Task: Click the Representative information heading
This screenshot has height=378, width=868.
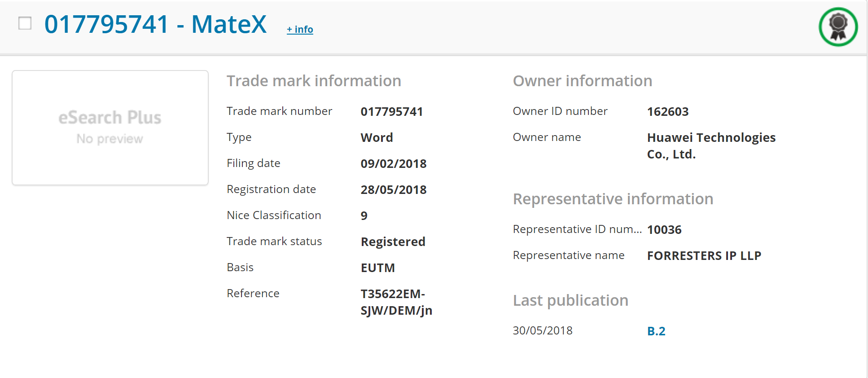Action: (613, 199)
